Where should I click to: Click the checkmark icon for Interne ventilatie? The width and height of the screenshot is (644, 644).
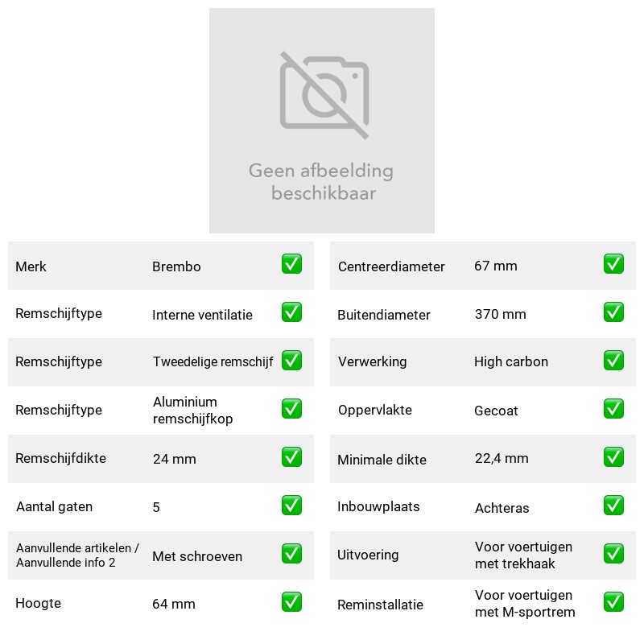[291, 312]
